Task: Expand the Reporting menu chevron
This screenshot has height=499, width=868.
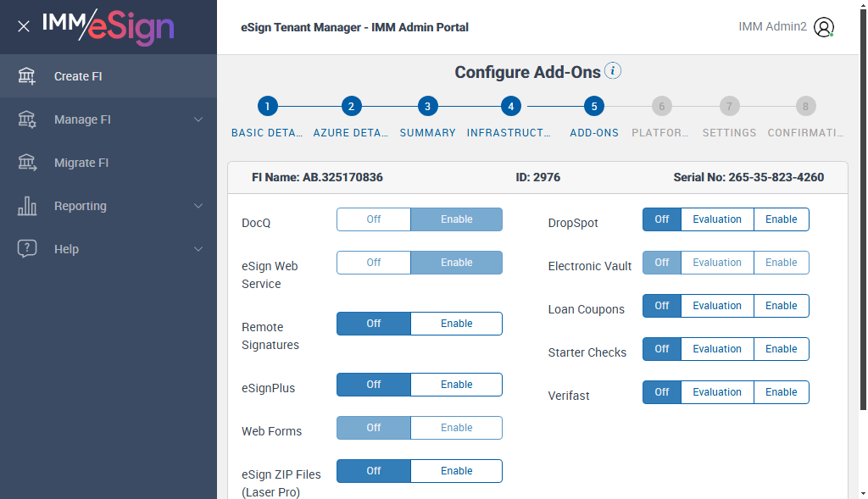Action: pyautogui.click(x=198, y=206)
